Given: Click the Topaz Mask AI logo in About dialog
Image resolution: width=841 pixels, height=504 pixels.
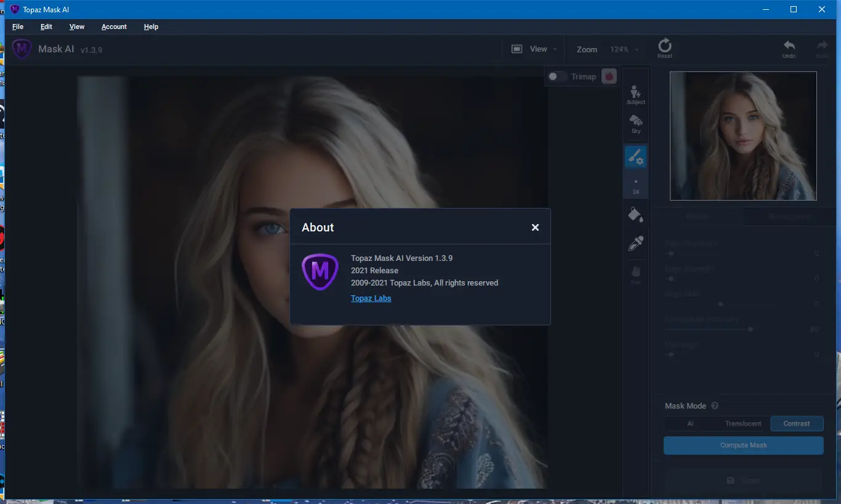Looking at the screenshot, I should coord(320,271).
